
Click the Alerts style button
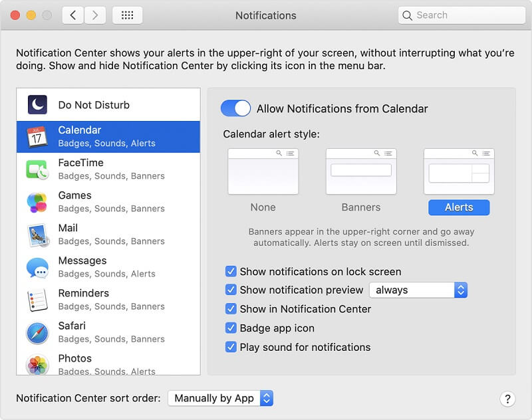[459, 207]
